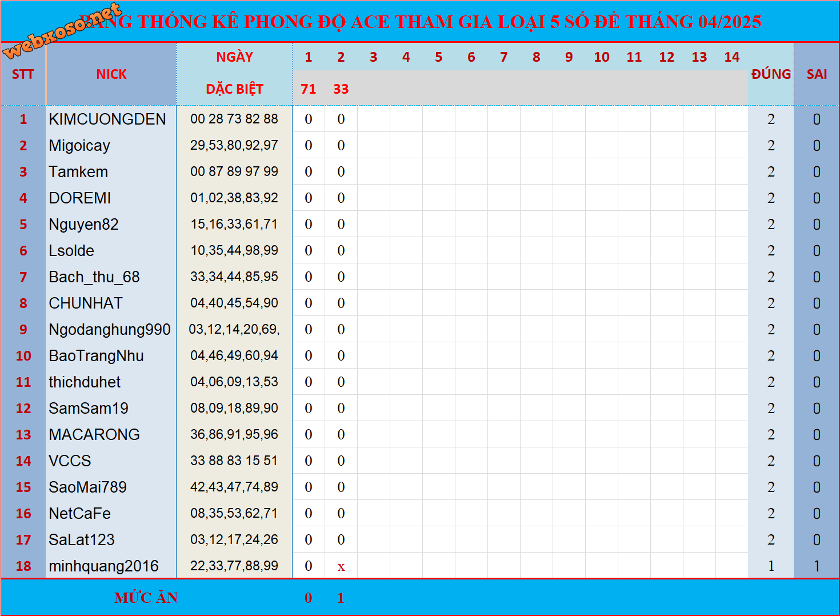Click the ĐÚNG column header
The width and height of the screenshot is (840, 616).
(771, 74)
